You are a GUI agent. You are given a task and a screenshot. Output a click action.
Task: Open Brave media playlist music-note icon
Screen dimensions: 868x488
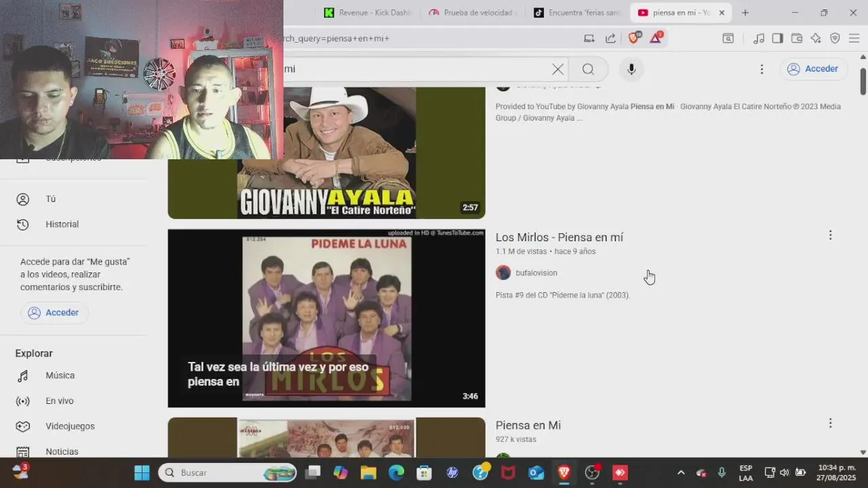click(x=759, y=39)
